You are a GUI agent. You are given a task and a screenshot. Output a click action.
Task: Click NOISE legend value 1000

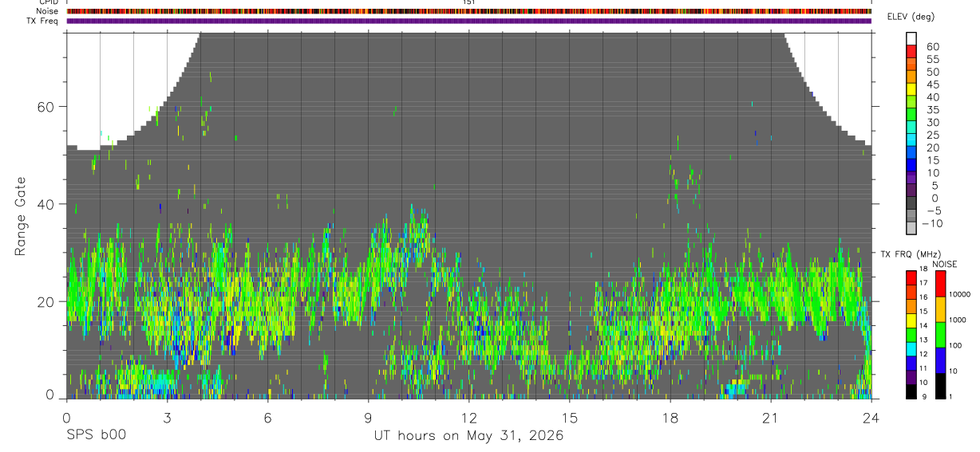point(958,320)
